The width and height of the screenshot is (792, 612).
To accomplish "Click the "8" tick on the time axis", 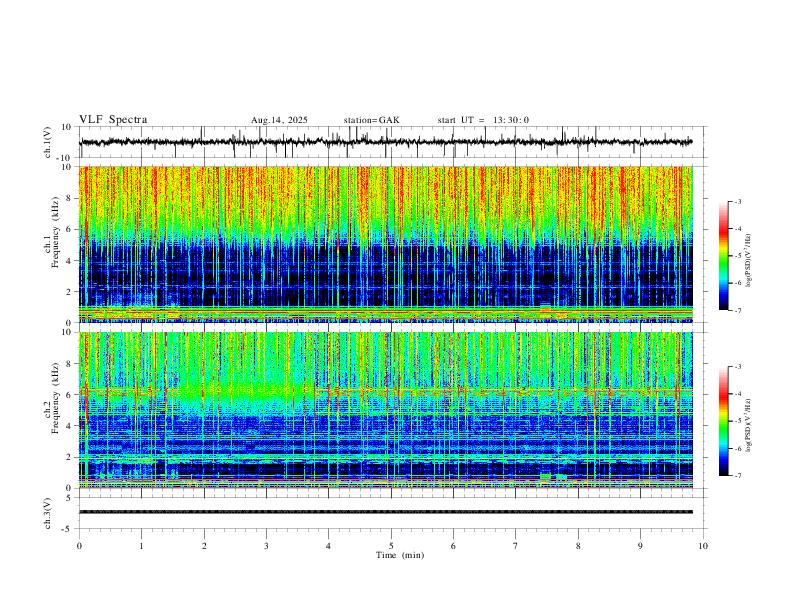I will 578,546.
